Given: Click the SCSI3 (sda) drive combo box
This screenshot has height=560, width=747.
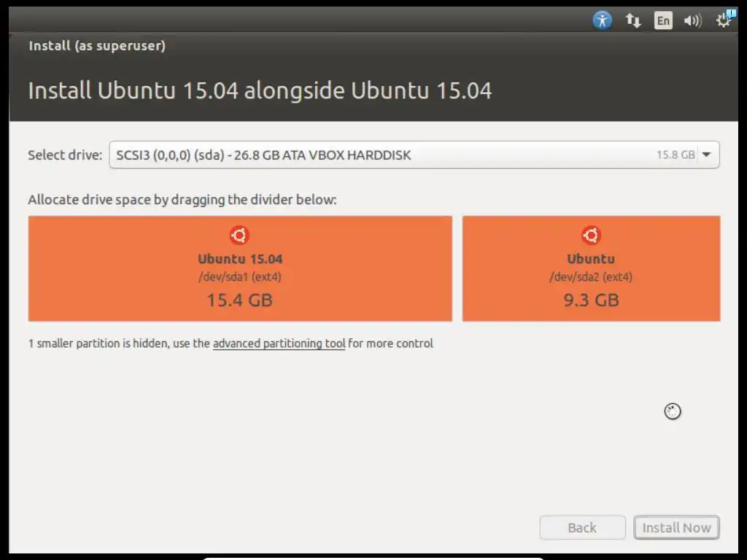Looking at the screenshot, I should [414, 155].
